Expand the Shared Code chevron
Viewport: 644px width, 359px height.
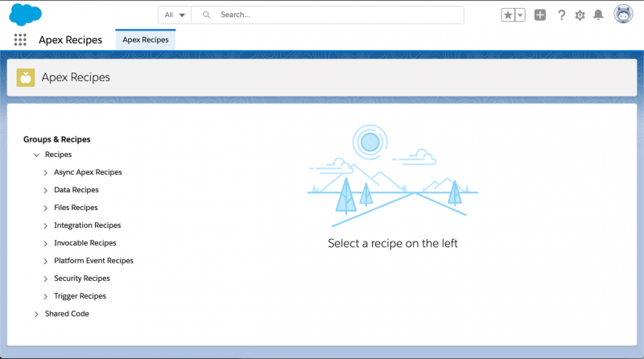pyautogui.click(x=36, y=314)
